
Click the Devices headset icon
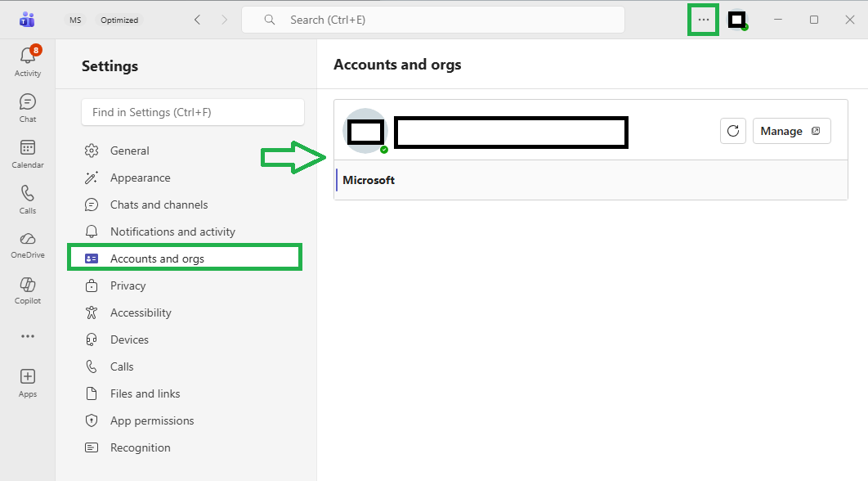pos(92,339)
